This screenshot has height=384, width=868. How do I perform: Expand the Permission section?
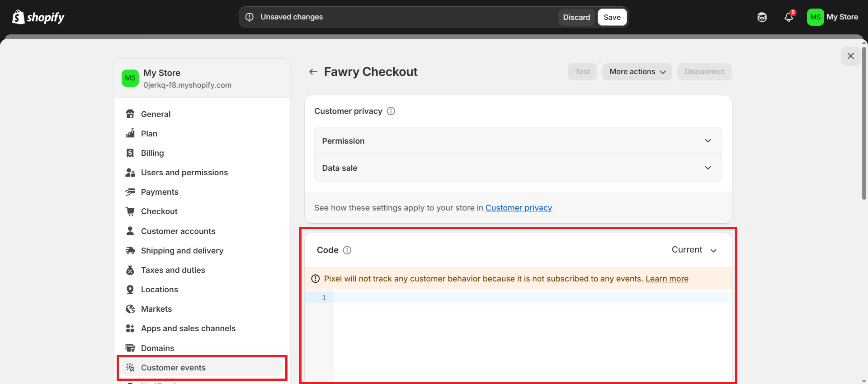(x=518, y=141)
